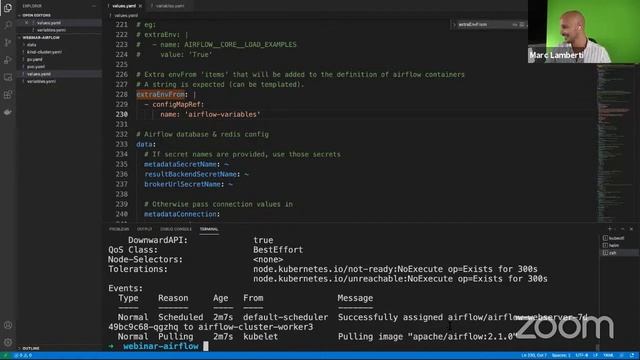Click the find widget input with extraEnvFrom
Screen dimensions: 640x360
[483, 24]
